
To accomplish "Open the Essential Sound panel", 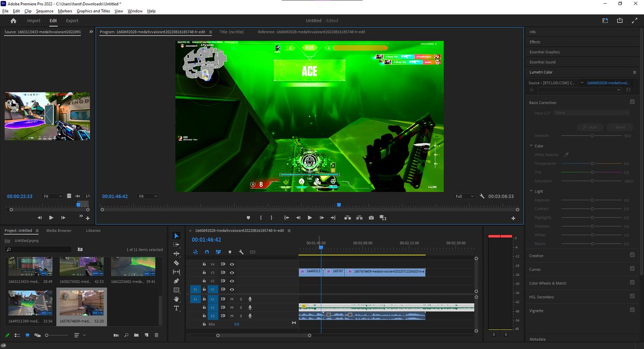I will [x=543, y=62].
